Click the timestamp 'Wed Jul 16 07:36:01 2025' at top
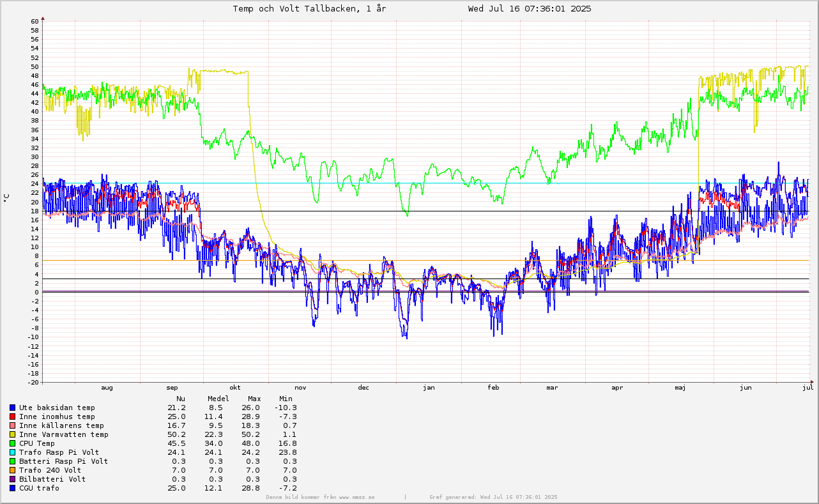 click(530, 8)
